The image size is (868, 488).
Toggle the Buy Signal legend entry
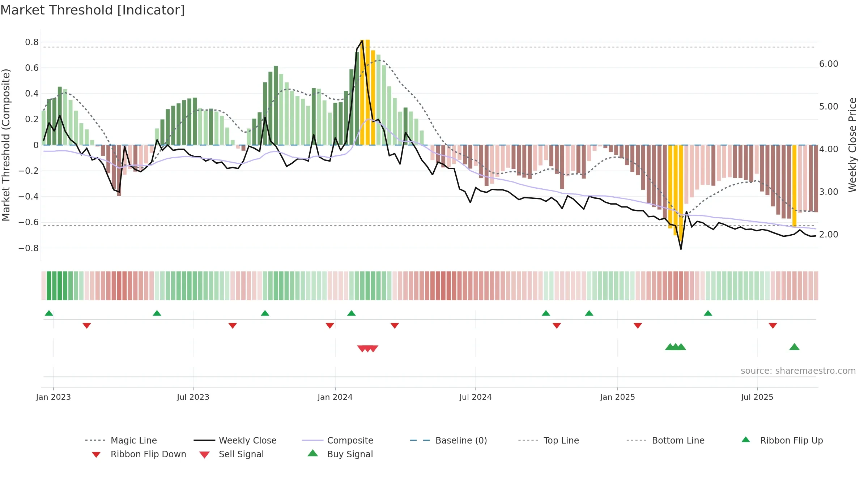pos(340,454)
